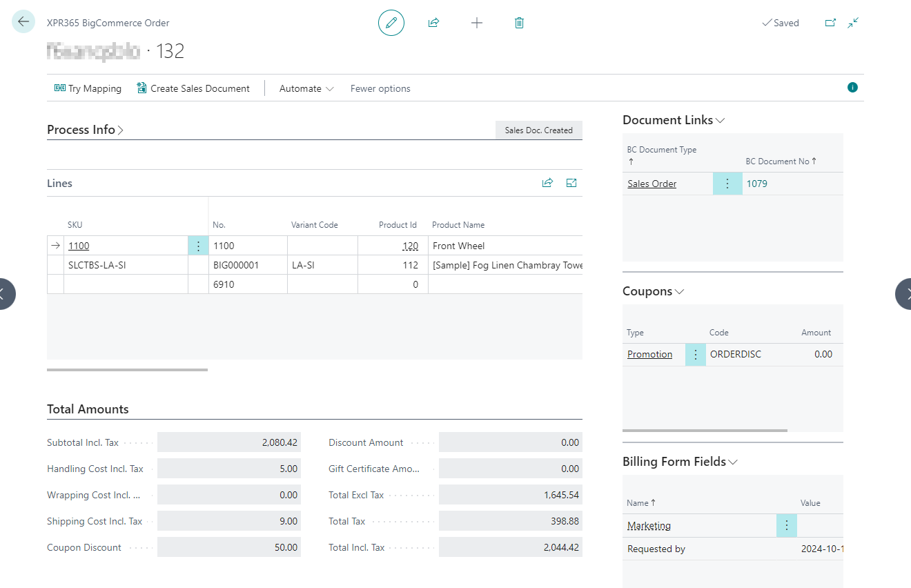Click the Coupon Discount field value
The image size is (911, 588).
[x=229, y=547]
